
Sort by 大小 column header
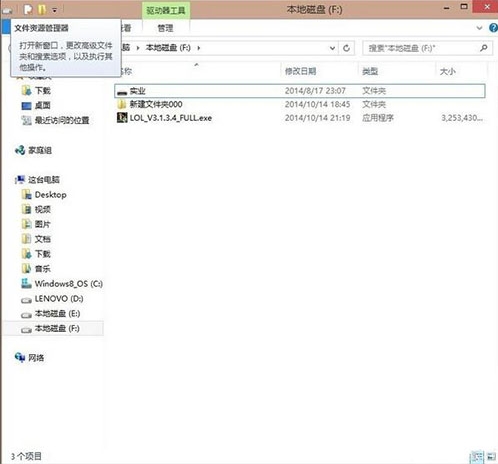coord(448,71)
